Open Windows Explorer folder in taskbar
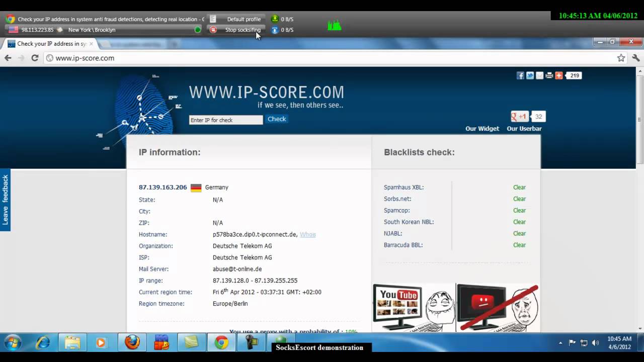 pyautogui.click(x=72, y=343)
